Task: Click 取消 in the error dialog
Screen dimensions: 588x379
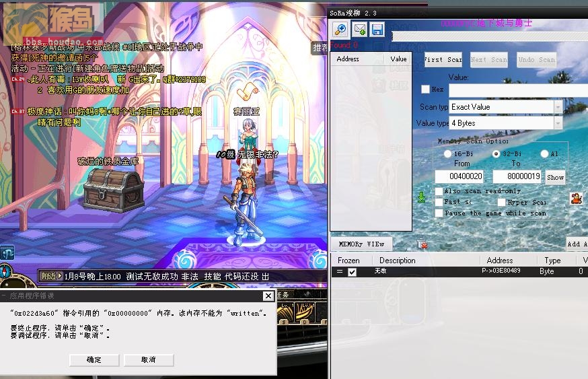Action: coord(149,360)
